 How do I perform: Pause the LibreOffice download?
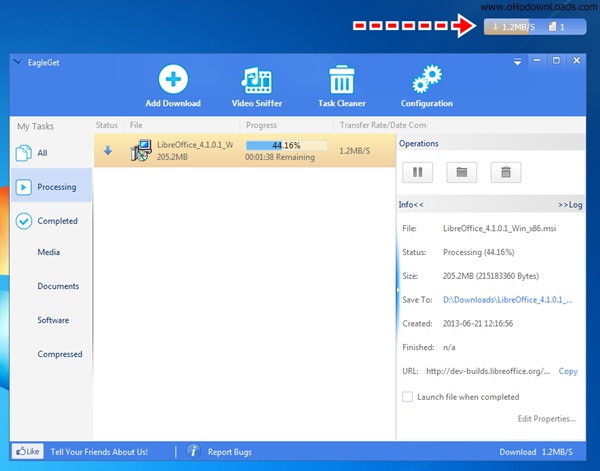point(417,173)
